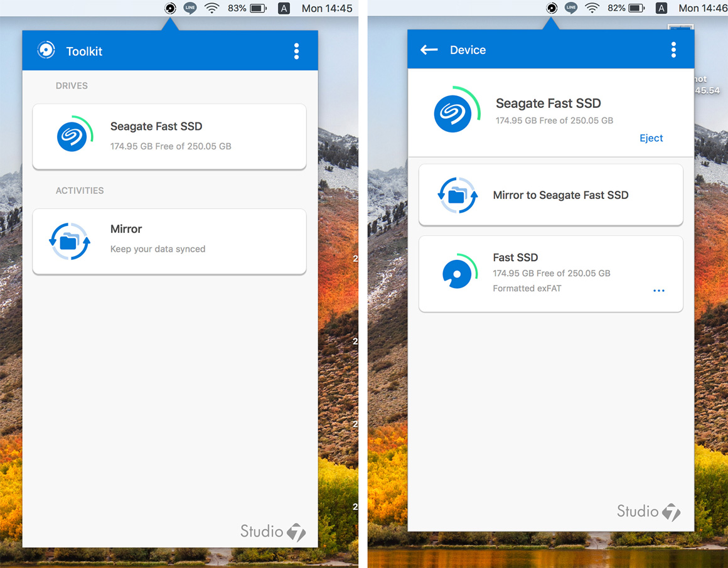The image size is (728, 568).
Task: Open the three-dot menu in Toolkit panel
Action: [x=296, y=51]
